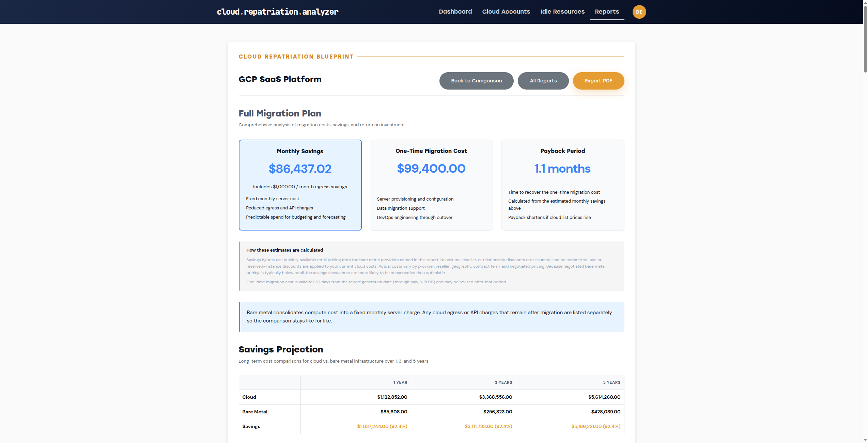868x443 pixels.
Task: Click Bare Metal 1-year cost $85,608.00
Action: pos(394,412)
